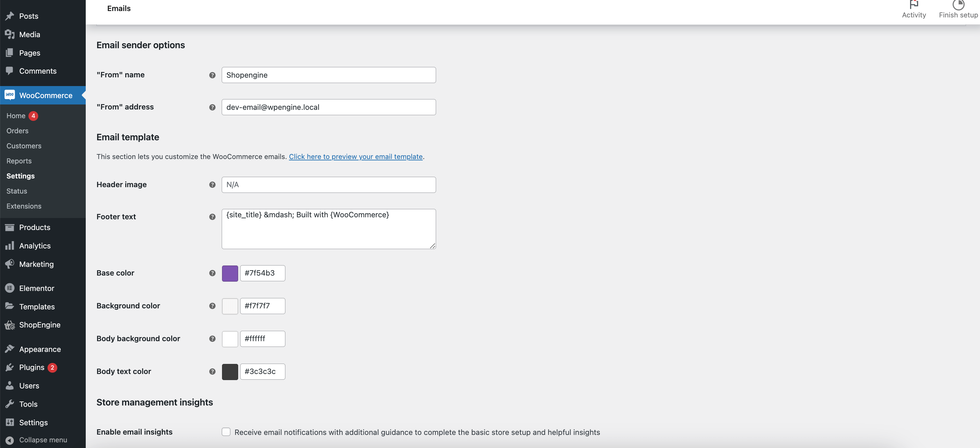Open Elementor in sidebar
This screenshot has width=980, height=448.
coord(36,288)
